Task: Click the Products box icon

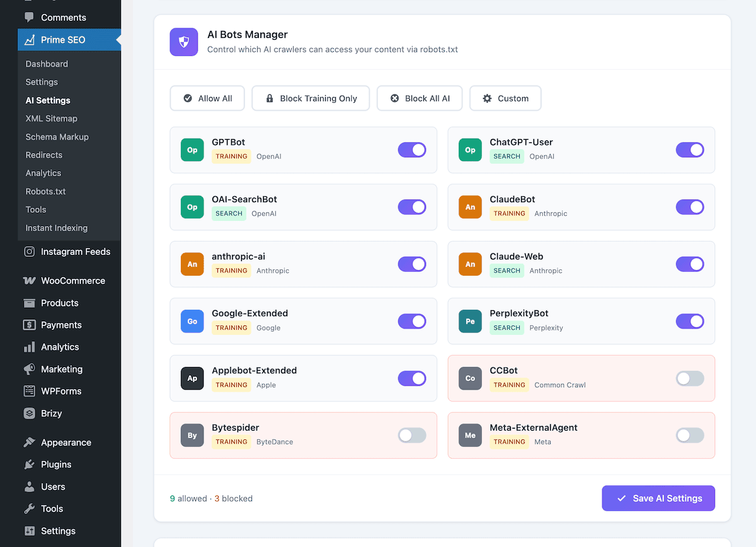Action: (29, 303)
